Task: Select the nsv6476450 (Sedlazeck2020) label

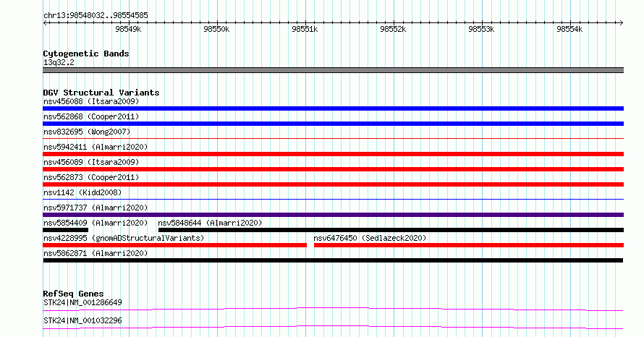Action: point(370,238)
